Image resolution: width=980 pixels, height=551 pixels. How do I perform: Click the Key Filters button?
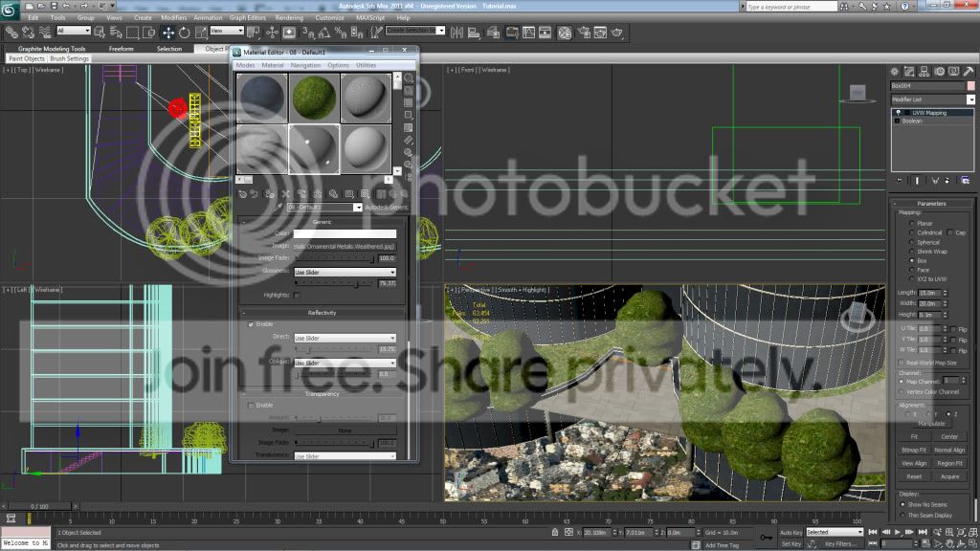pyautogui.click(x=838, y=543)
